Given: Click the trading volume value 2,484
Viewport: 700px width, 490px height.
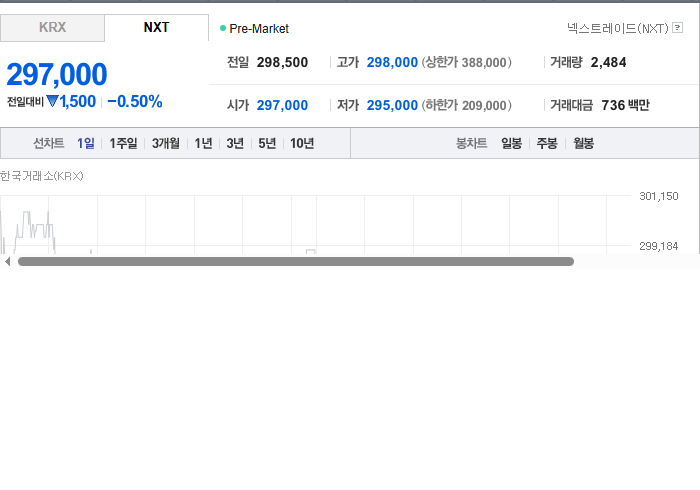Looking at the screenshot, I should [x=608, y=62].
